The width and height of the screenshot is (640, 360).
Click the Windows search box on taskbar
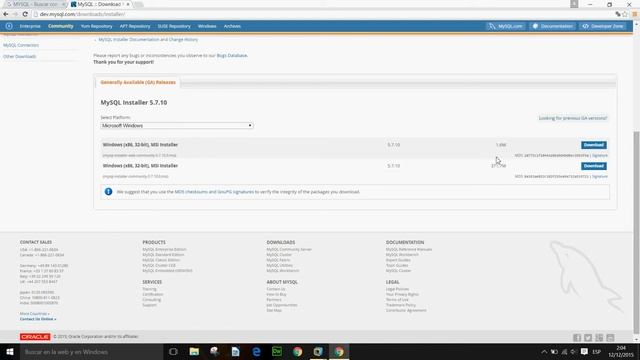[91, 351]
